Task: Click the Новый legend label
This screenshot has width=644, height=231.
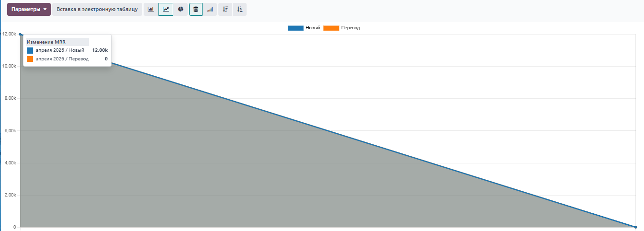Action: [x=313, y=28]
